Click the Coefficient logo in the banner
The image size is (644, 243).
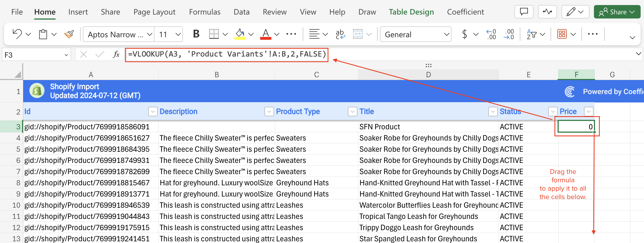pyautogui.click(x=570, y=92)
